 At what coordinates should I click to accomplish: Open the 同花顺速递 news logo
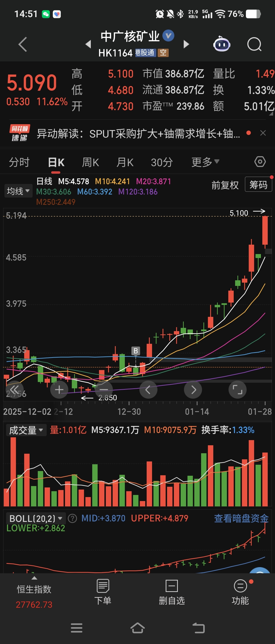pyautogui.click(x=20, y=133)
